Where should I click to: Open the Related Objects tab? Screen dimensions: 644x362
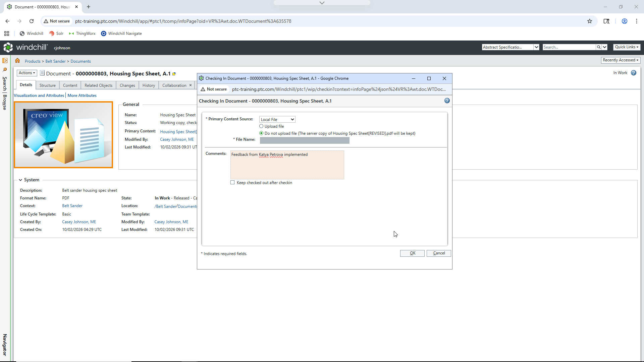(99, 85)
